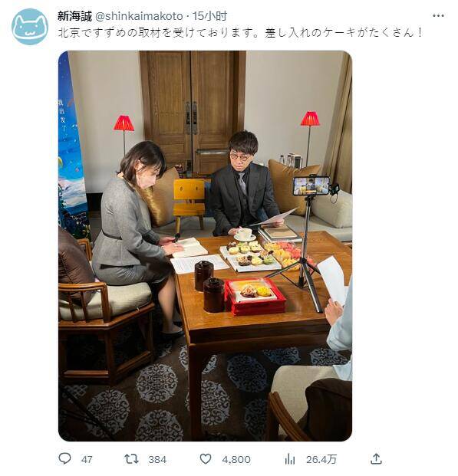Screen dimensions: 458x476
Task: Click the 26.4万 views count
Action: click(321, 460)
